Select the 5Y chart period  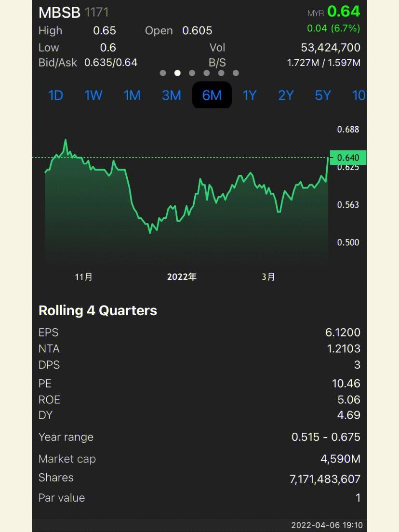[323, 95]
